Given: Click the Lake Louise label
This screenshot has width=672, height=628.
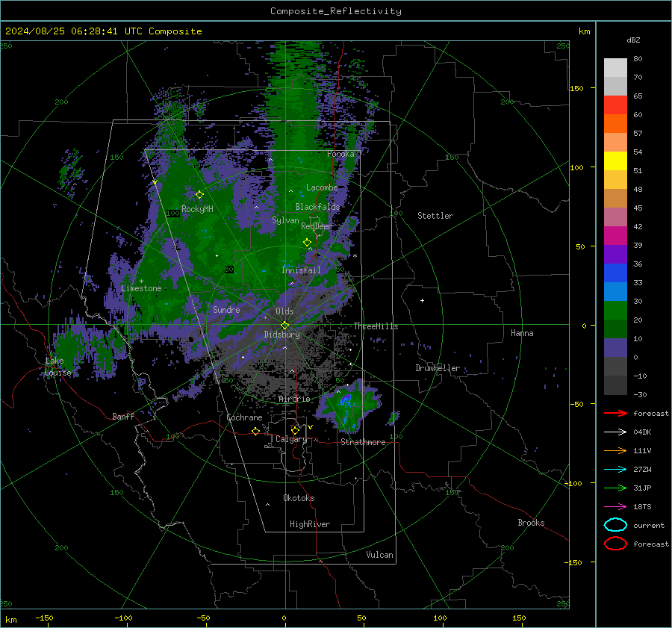Looking at the screenshot, I should [57, 367].
